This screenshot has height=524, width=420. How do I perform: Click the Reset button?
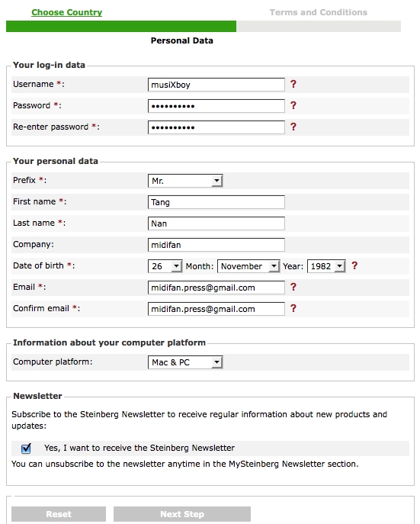[x=59, y=514]
